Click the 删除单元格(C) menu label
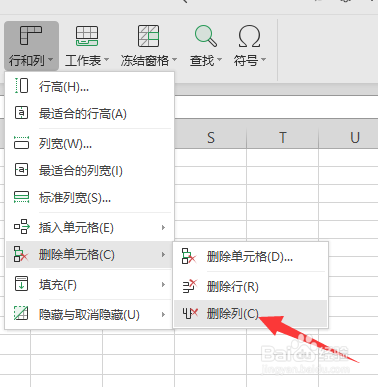This screenshot has width=378, height=387. (x=77, y=255)
